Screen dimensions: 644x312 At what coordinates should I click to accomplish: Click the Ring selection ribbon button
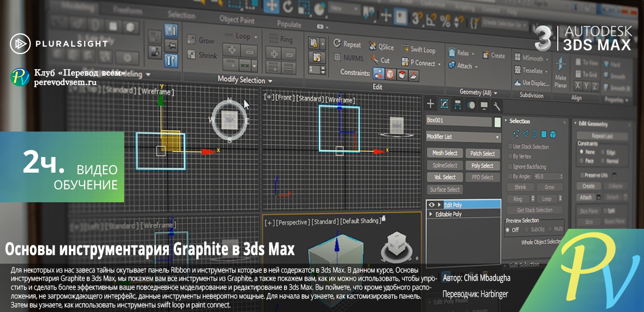pos(281,39)
